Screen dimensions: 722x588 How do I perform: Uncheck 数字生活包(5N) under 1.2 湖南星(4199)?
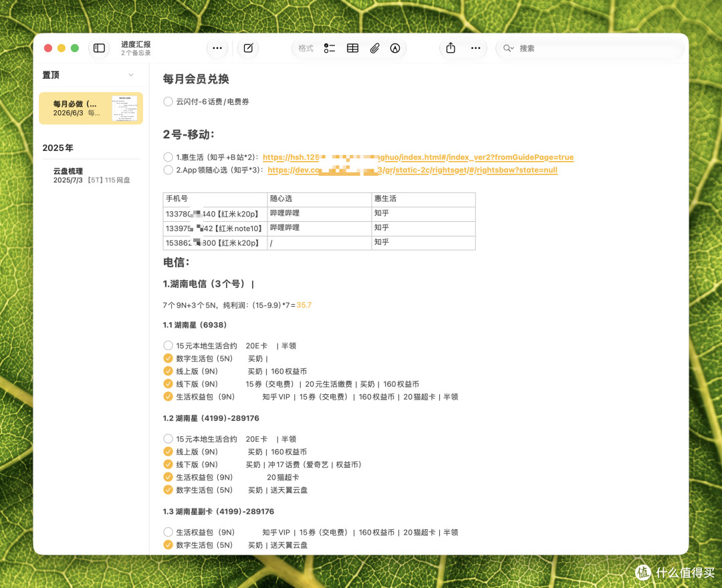(x=168, y=490)
